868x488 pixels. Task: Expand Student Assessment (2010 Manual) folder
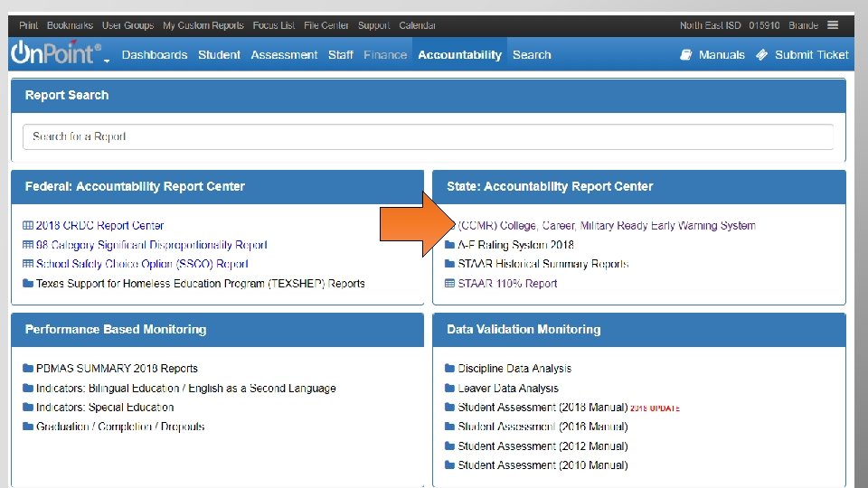543,465
